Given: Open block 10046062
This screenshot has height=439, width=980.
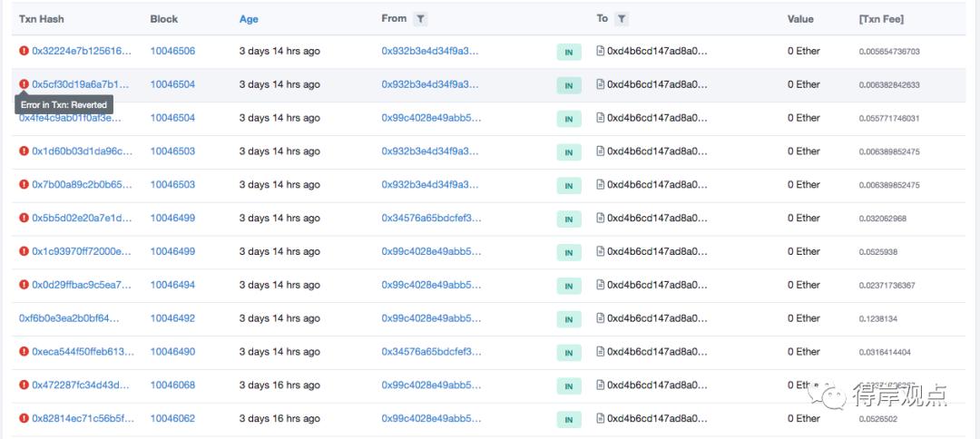Looking at the screenshot, I should coord(172,418).
